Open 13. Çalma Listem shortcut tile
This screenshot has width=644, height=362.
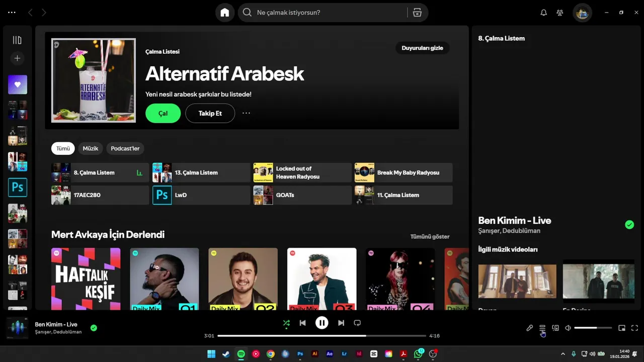[x=201, y=172]
